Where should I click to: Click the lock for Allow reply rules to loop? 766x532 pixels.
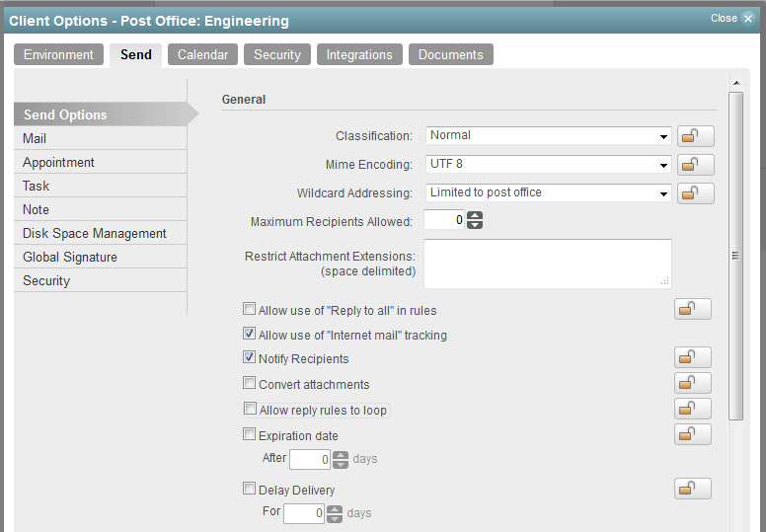point(693,410)
